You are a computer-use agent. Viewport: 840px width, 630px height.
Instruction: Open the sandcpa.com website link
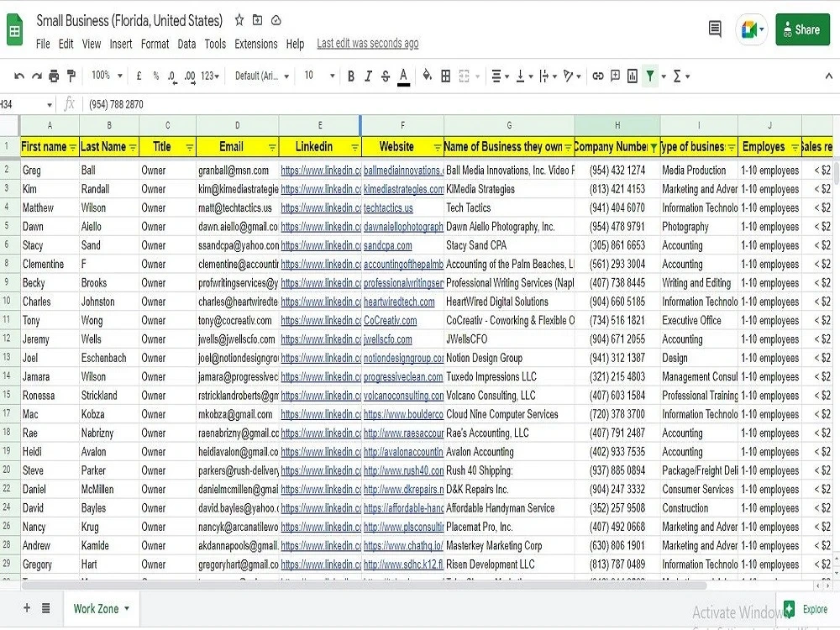(x=388, y=245)
